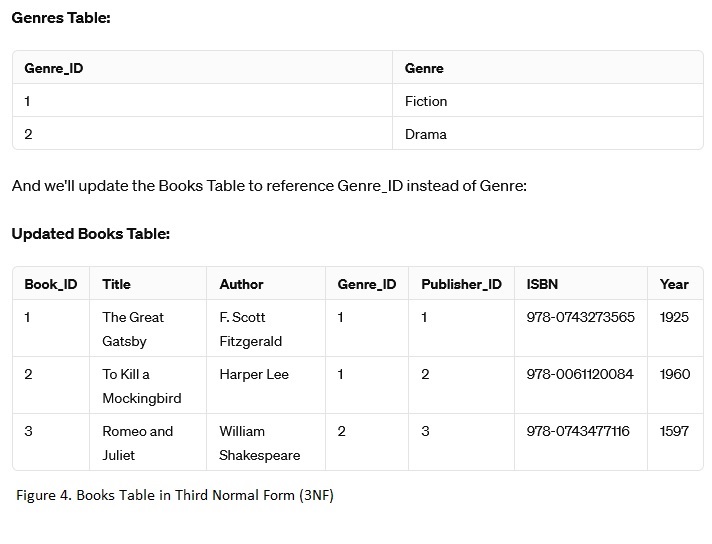
Task: Click the year 1960 cell
Action: (675, 374)
